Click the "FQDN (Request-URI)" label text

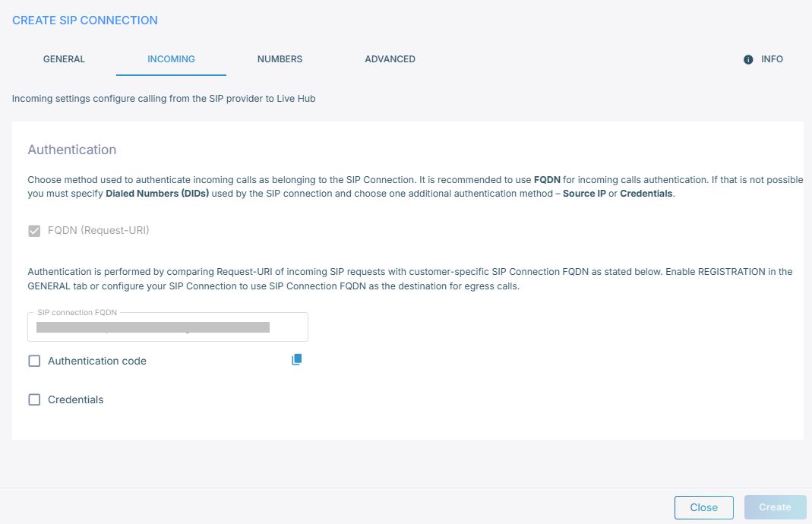99,230
